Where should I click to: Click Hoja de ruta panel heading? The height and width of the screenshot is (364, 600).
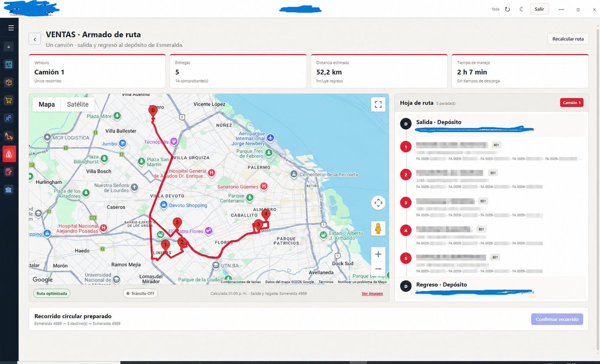[416, 103]
